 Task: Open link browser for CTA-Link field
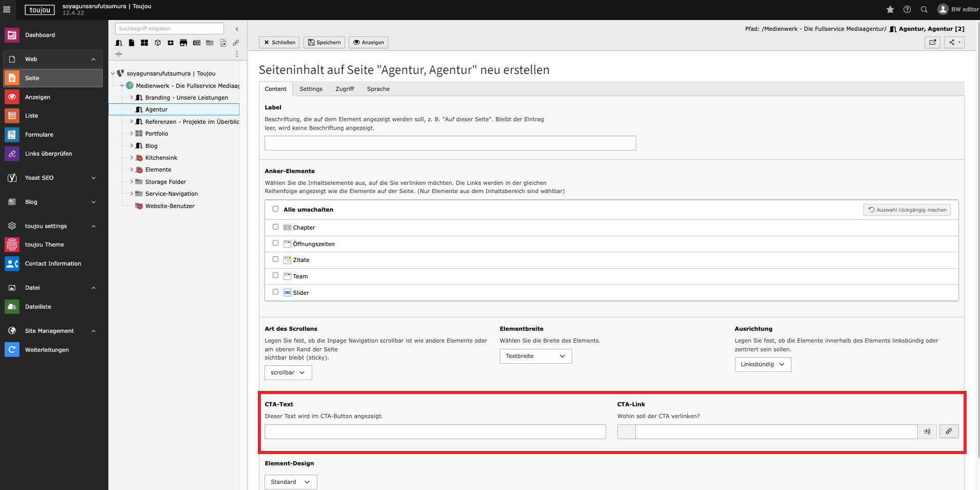[949, 431]
